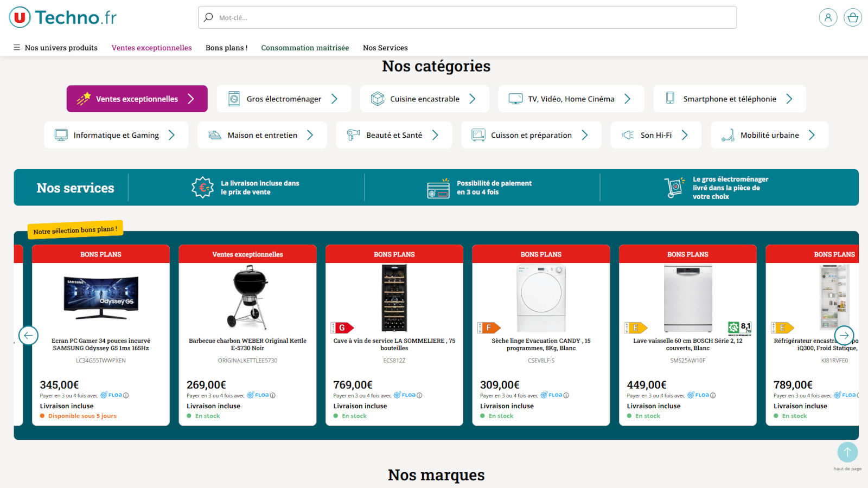The height and width of the screenshot is (488, 868).
Task: Open La livraison incluse dans le prix service
Action: tap(260, 188)
